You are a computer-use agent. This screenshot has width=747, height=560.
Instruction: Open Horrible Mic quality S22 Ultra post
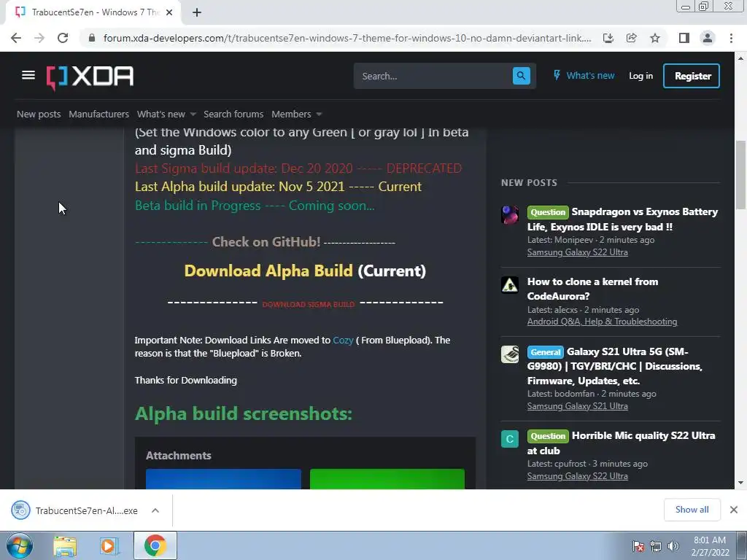tap(622, 443)
